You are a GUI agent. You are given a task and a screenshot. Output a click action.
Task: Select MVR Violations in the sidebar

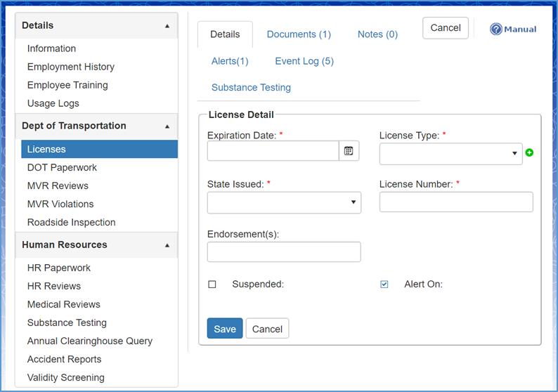coord(60,204)
